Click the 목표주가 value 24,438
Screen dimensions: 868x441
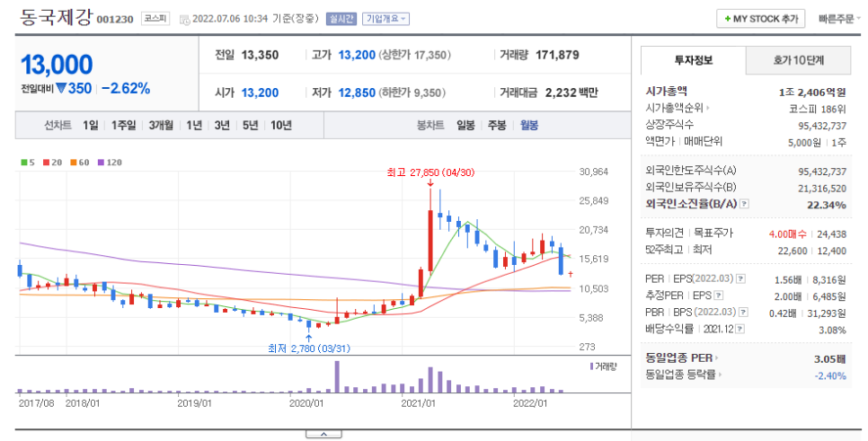[x=831, y=234]
